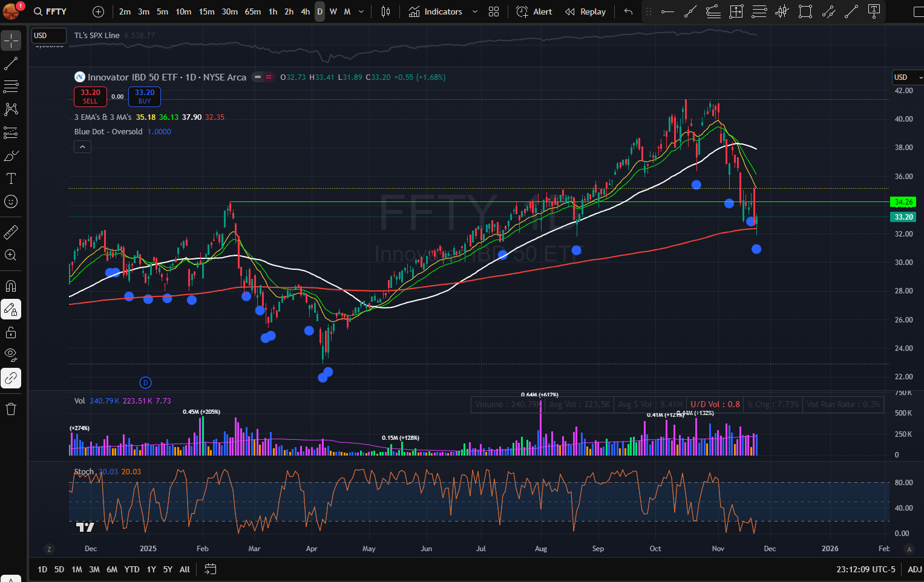The height and width of the screenshot is (582, 924).
Task: Open the timeframe dropdown arrow
Action: coord(361,11)
